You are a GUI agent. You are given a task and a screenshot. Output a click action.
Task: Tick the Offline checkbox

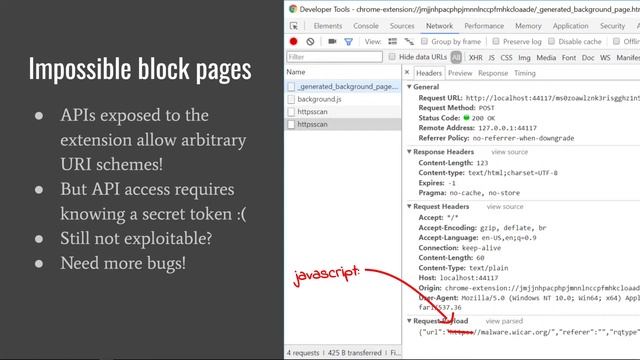[x=616, y=41]
